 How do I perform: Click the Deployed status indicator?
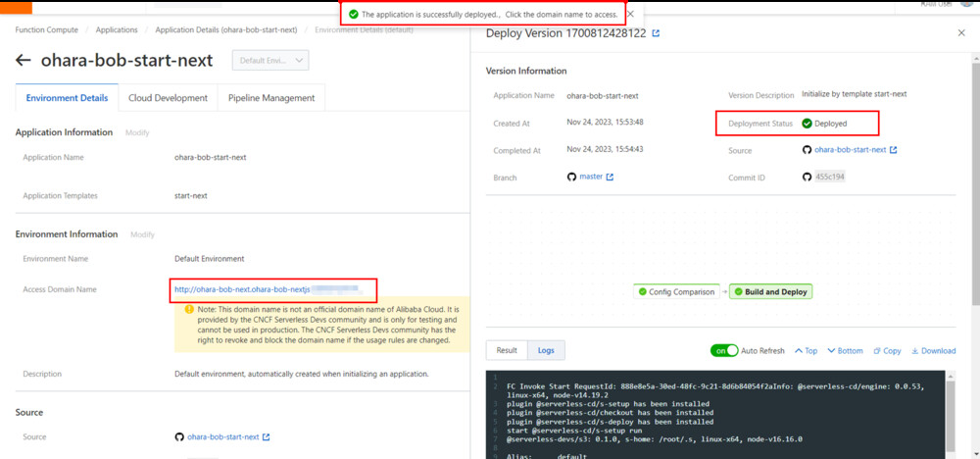point(824,124)
